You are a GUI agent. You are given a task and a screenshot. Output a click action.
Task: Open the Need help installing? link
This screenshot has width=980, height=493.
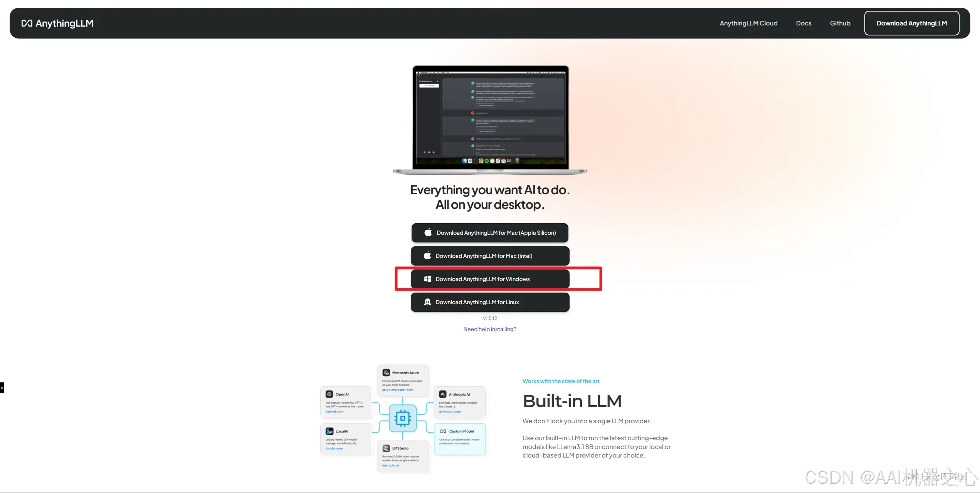tap(490, 329)
